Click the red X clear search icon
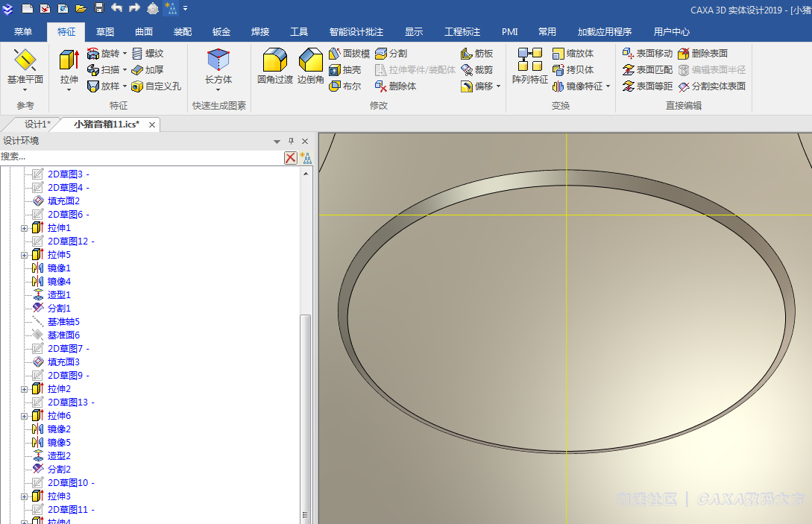Screen dimensions: 812x524 click(291, 158)
